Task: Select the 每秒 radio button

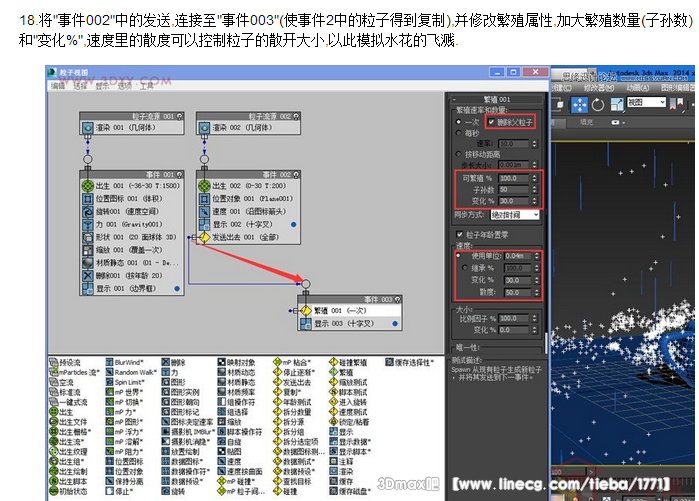Action: point(459,133)
